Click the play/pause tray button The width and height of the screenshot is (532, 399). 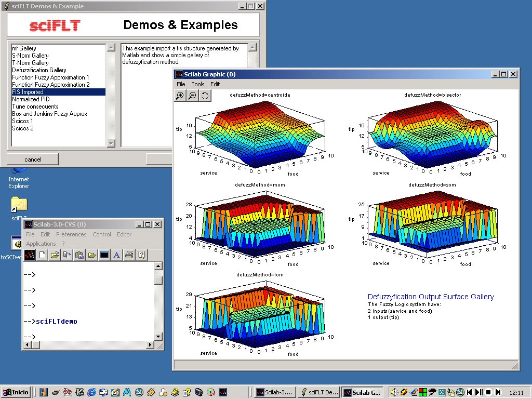point(478,392)
